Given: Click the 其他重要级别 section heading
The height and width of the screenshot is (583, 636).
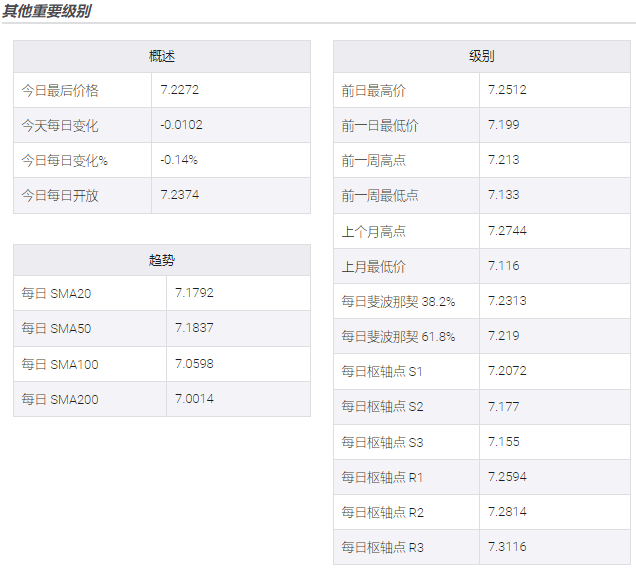Looking at the screenshot, I should (x=46, y=11).
